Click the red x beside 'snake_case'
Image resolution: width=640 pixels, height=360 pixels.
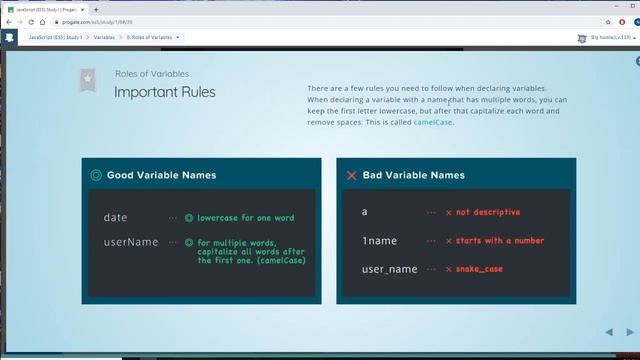(449, 269)
